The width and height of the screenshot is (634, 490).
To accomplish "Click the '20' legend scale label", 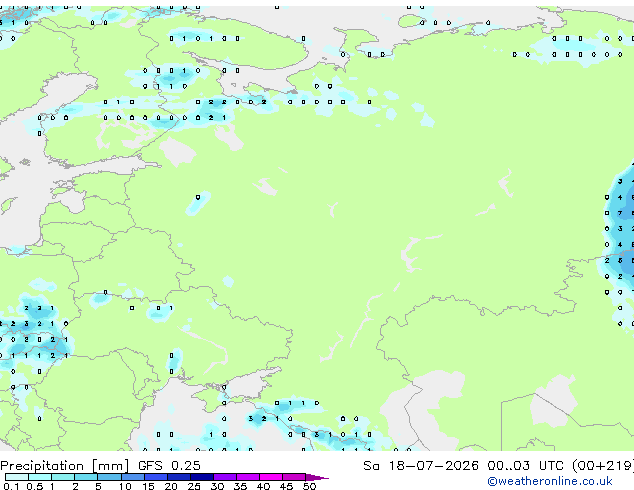I will click(x=171, y=486).
